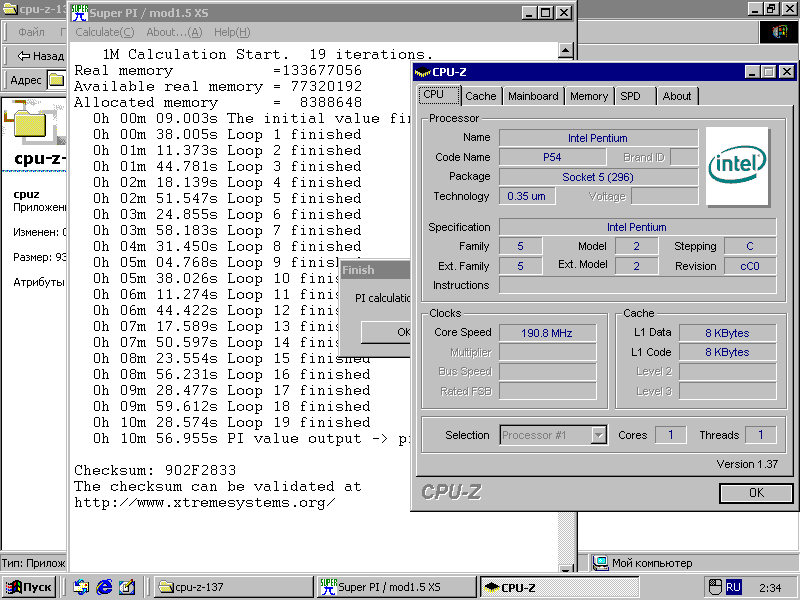This screenshot has height=600, width=800.
Task: Switch to CPU-Z taskbar button
Action: tap(560, 587)
